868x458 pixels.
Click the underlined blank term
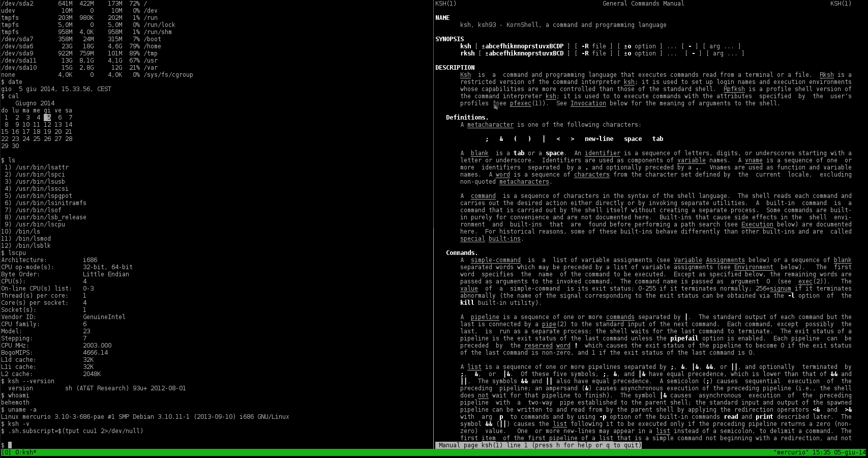pos(479,153)
